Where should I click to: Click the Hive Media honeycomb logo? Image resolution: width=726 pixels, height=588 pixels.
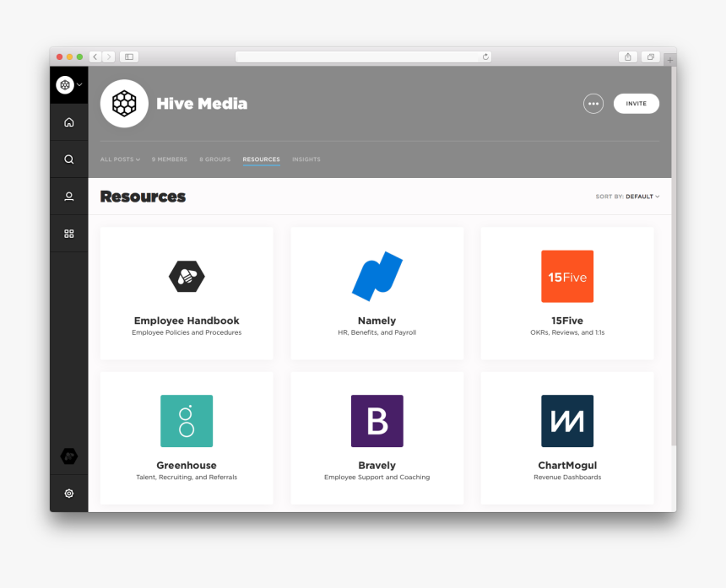(124, 103)
